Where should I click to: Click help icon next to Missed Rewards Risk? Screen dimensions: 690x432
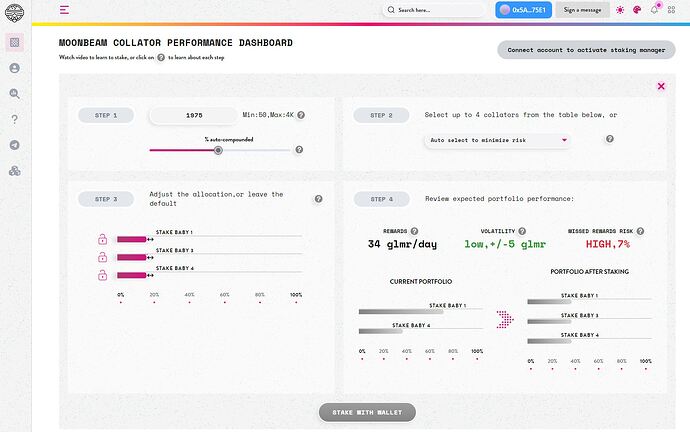[x=640, y=231]
